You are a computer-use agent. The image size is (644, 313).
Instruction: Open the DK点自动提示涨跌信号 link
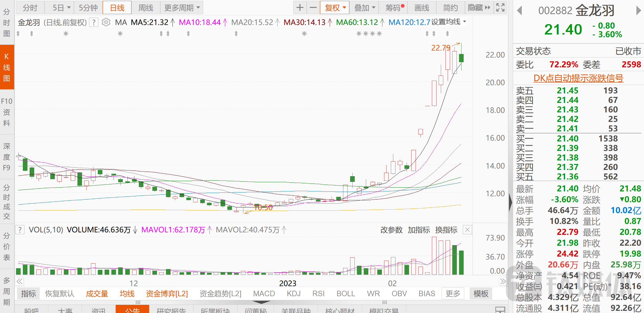(x=578, y=78)
